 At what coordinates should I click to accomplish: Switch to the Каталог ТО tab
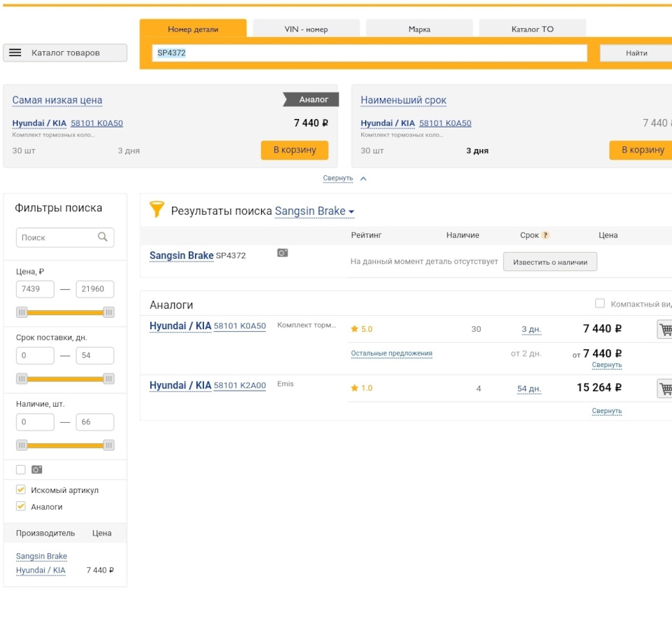(532, 29)
